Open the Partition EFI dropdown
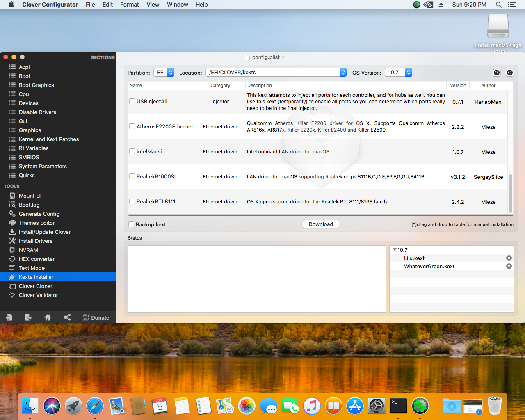This screenshot has height=420, width=525. tap(164, 73)
